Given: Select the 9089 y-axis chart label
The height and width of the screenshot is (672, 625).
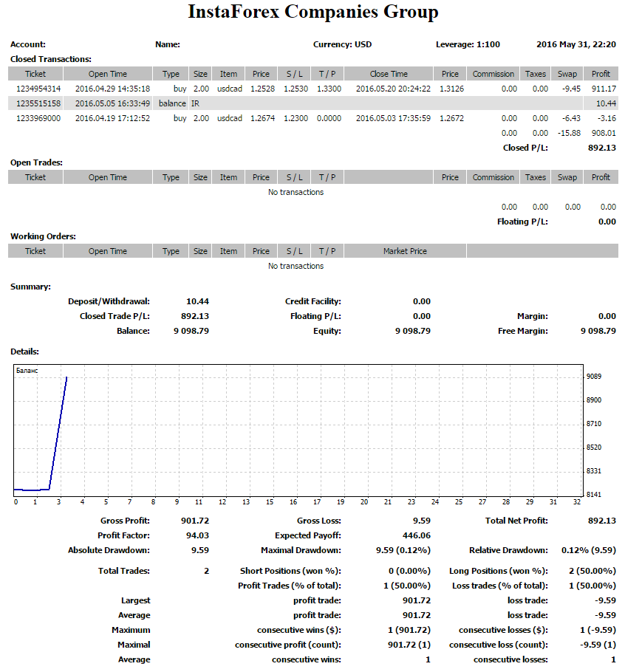Looking at the screenshot, I should (x=594, y=377).
